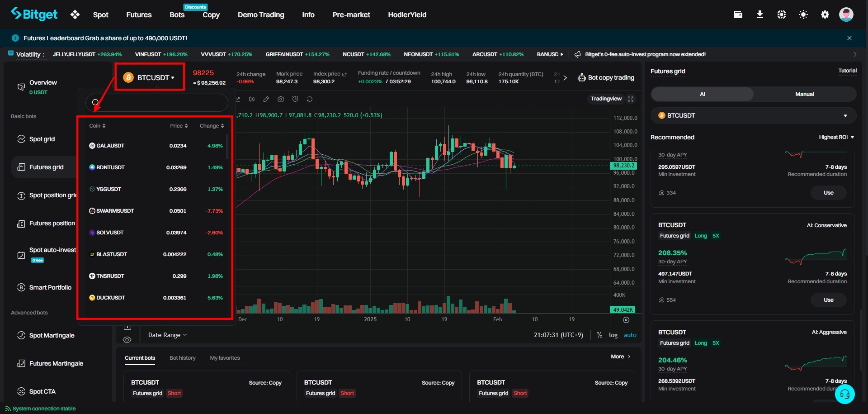Open the language globe icon
Image resolution: width=868 pixels, height=414 pixels.
782,14
